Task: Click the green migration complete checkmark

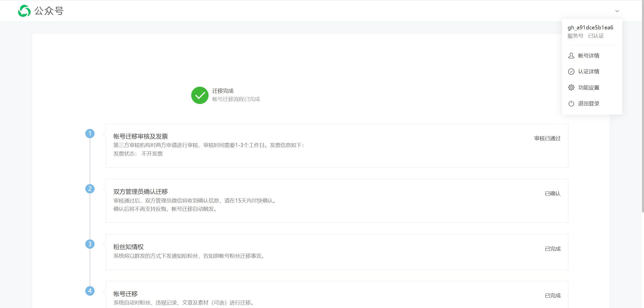Action: 200,95
